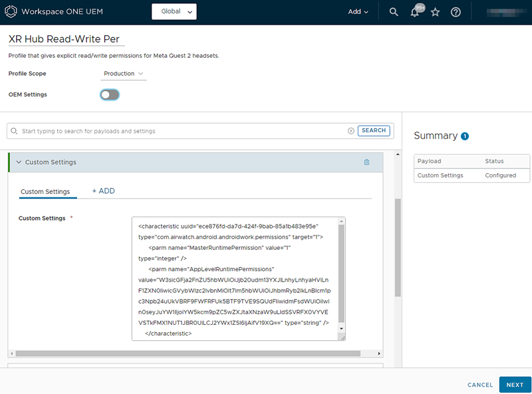Click the Summary count badge

coord(464,136)
